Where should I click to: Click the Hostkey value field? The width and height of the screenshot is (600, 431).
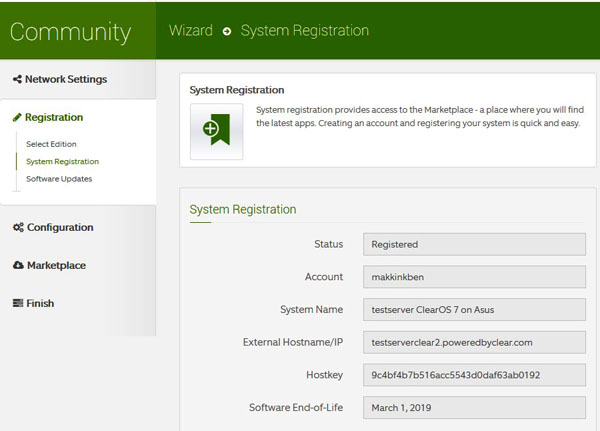(x=474, y=375)
